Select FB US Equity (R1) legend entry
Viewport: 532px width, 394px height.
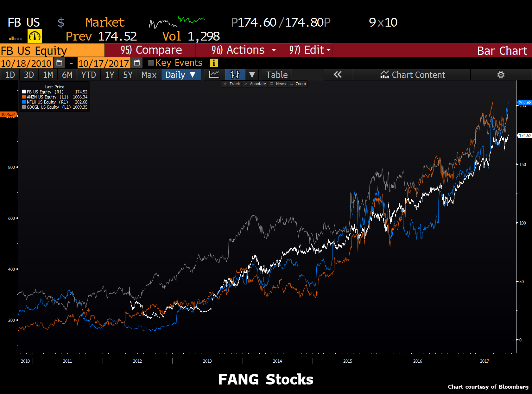54,92
